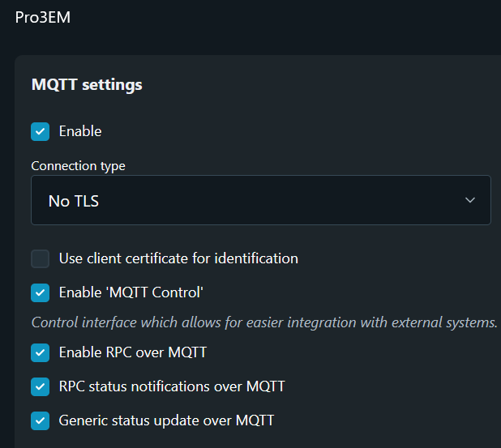Viewport: 501px width, 448px height.
Task: Toggle the MQTT 'Enable' checkbox
Action: tap(41, 131)
